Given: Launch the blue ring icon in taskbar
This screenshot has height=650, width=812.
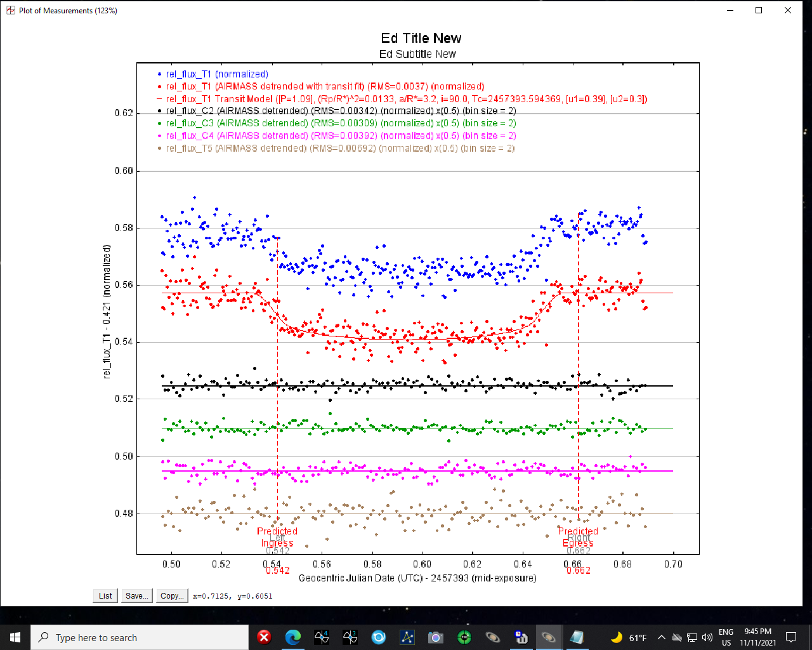Looking at the screenshot, I should 379,637.
